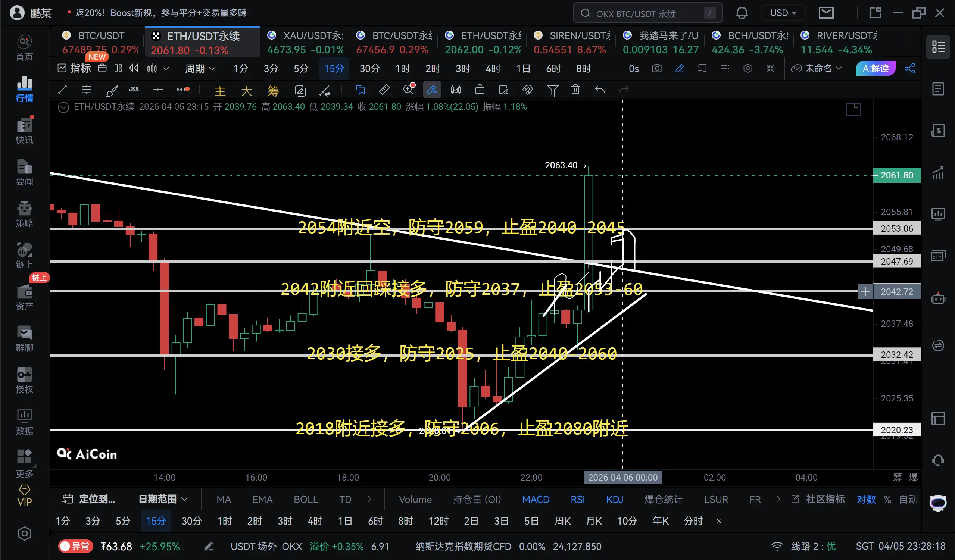Click the notification bell icon
Viewport: 955px width, 560px height.
pyautogui.click(x=741, y=13)
